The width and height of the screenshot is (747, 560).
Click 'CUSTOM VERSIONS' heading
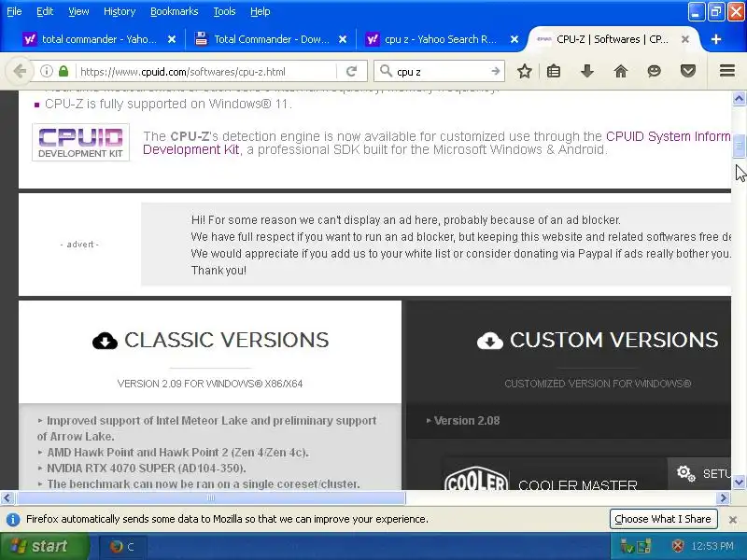pos(613,341)
